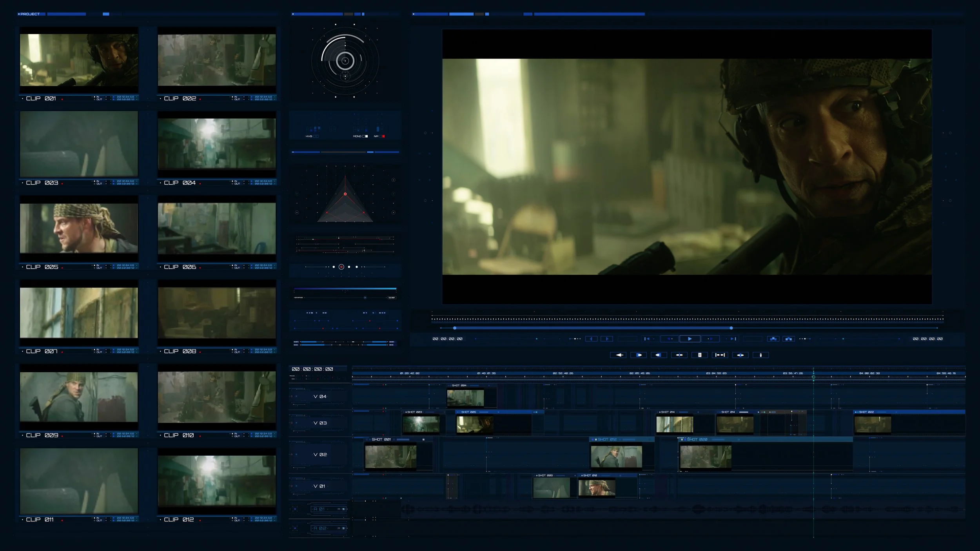Select the ripple trim left tool icon

click(x=659, y=355)
